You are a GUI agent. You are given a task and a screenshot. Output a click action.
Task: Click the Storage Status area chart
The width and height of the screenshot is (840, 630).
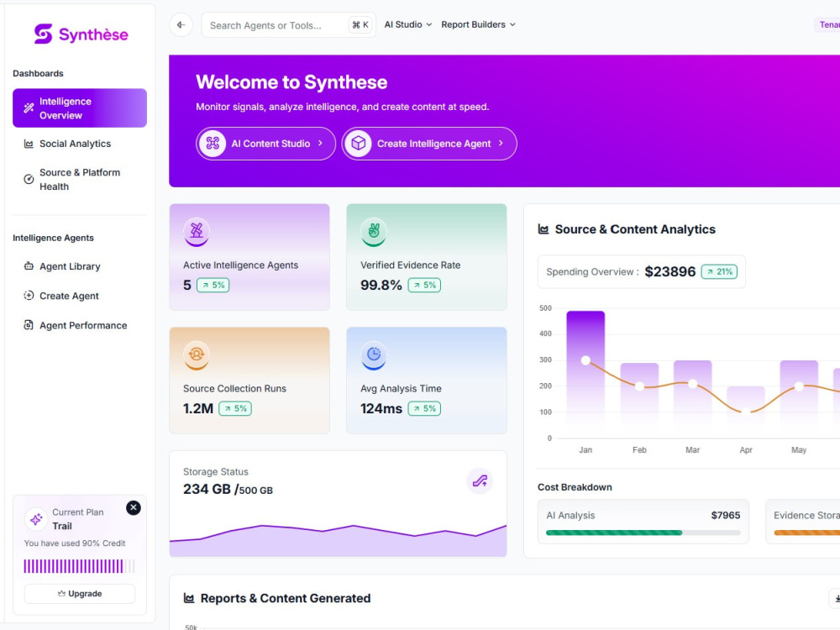point(338,540)
